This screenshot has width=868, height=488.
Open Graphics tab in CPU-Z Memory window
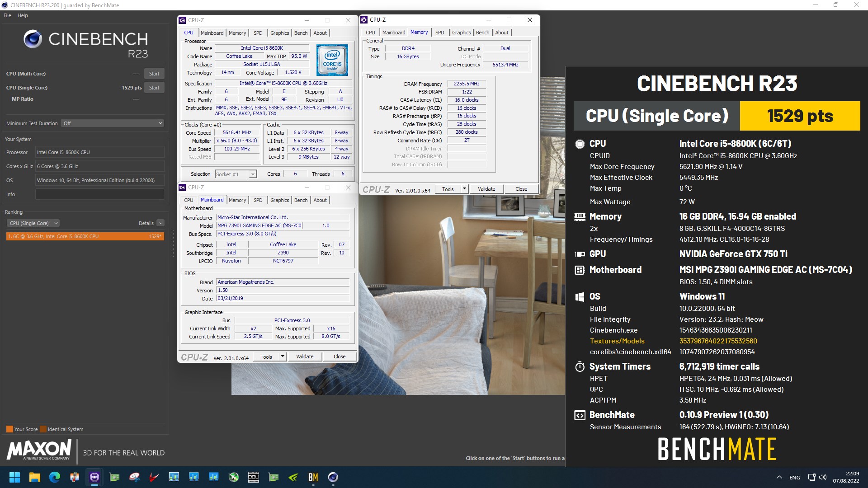click(x=461, y=33)
